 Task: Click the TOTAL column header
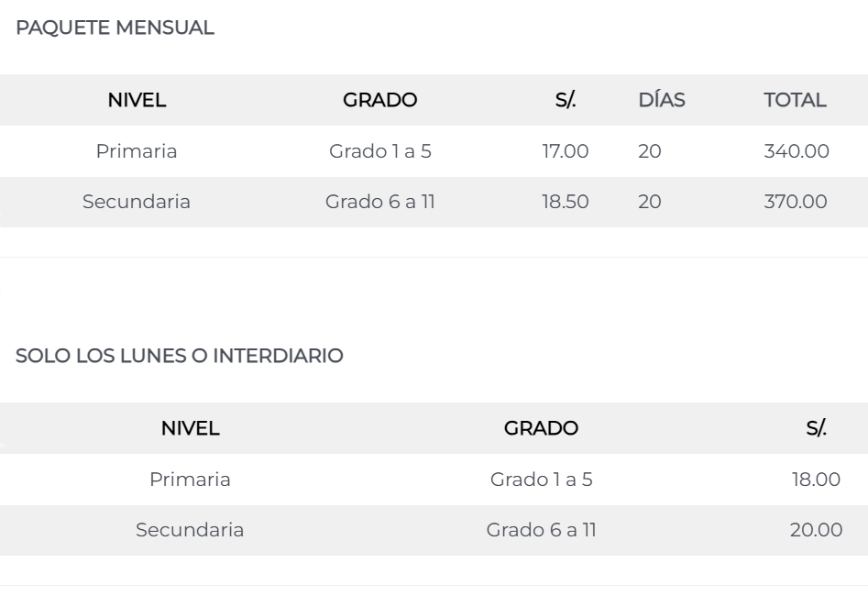tap(795, 101)
